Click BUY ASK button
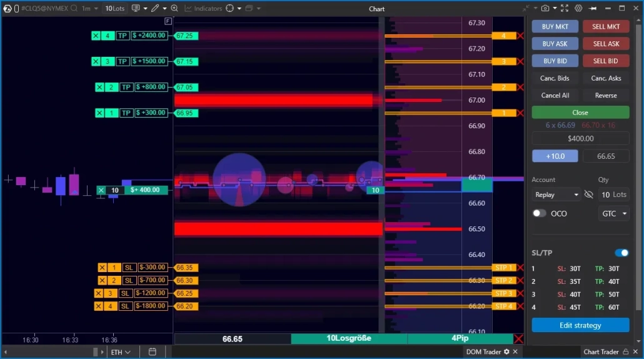This screenshot has width=644, height=359. pos(555,44)
